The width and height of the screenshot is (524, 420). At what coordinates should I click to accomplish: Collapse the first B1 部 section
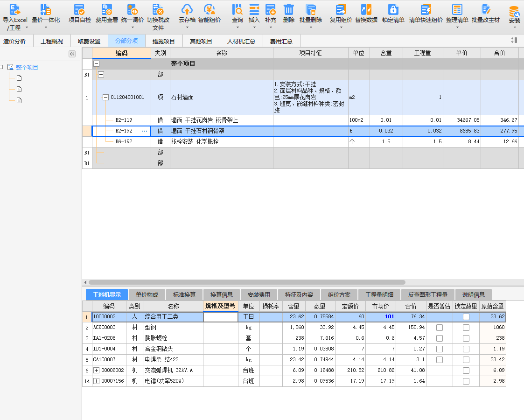pyautogui.click(x=101, y=75)
